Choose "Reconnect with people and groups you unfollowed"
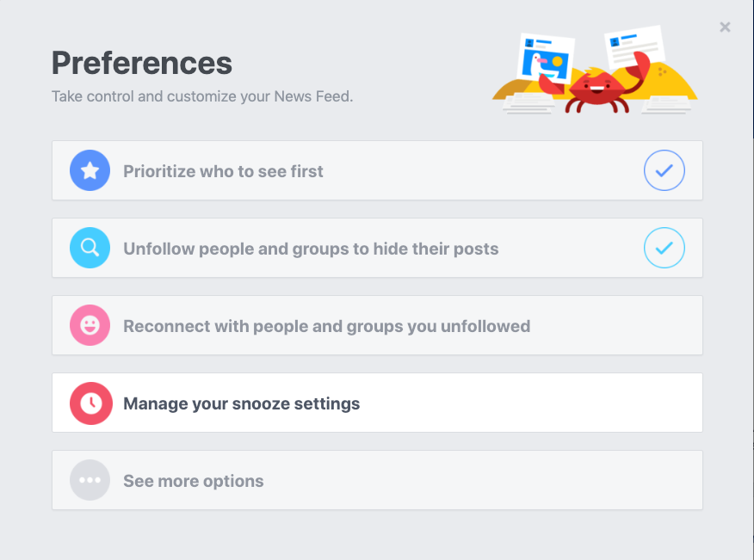The image size is (754, 560). click(x=377, y=325)
